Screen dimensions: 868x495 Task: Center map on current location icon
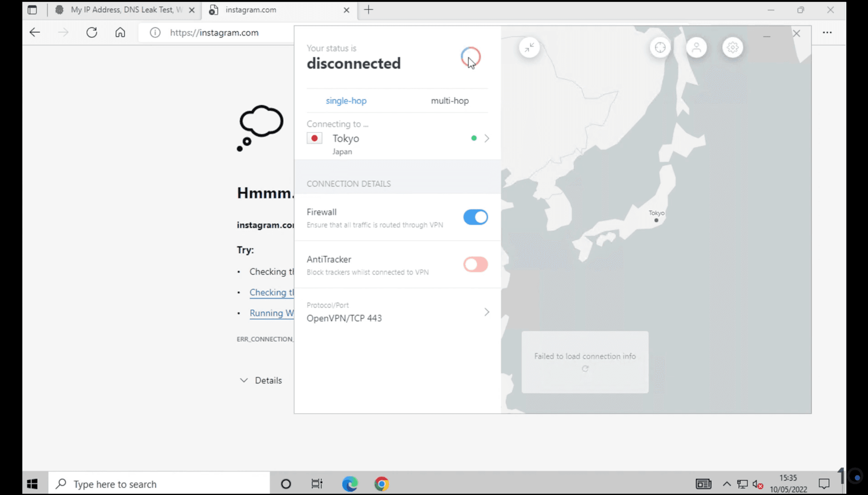660,48
